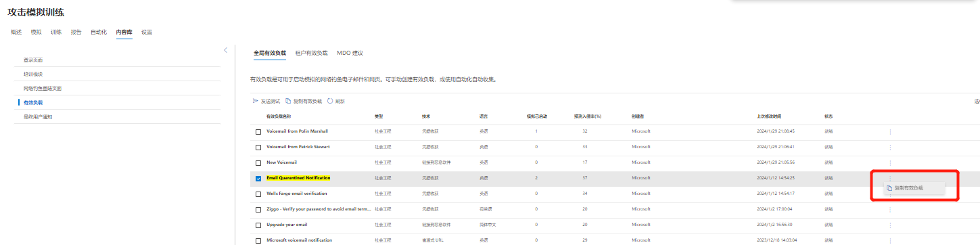Open Voicemail from Polin Marshall payload
Viewport: 980px width, 245px height.
[x=298, y=131]
